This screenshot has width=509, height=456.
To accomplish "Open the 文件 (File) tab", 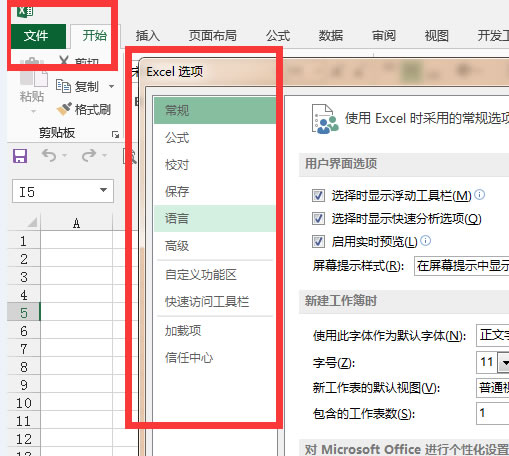I will click(38, 36).
